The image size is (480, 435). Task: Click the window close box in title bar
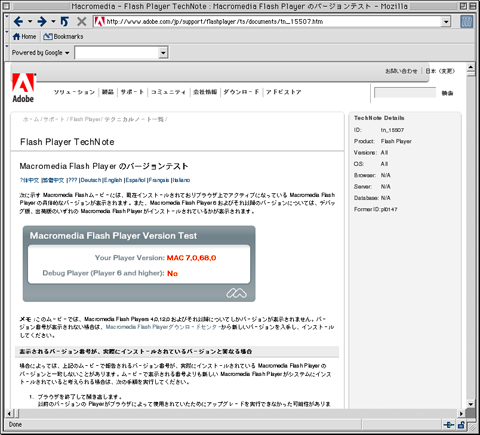pos(7,6)
